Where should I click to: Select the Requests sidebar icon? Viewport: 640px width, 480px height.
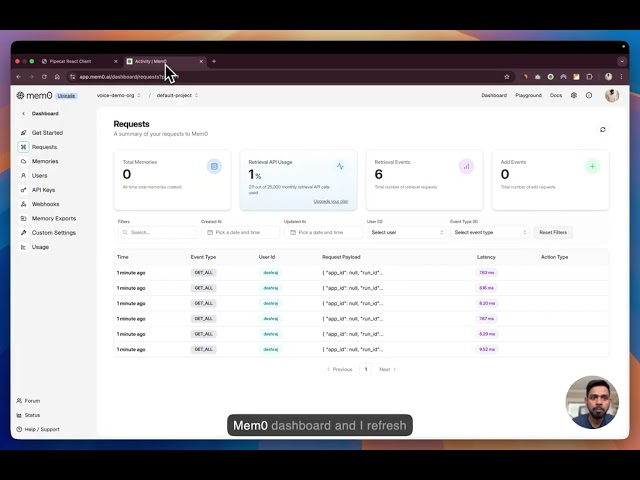[x=23, y=147]
